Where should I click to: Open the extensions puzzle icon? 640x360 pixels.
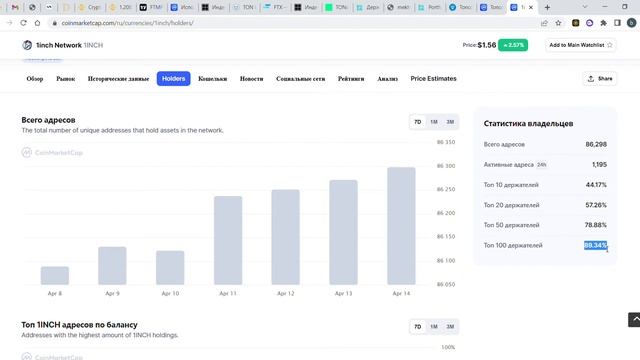(x=603, y=23)
